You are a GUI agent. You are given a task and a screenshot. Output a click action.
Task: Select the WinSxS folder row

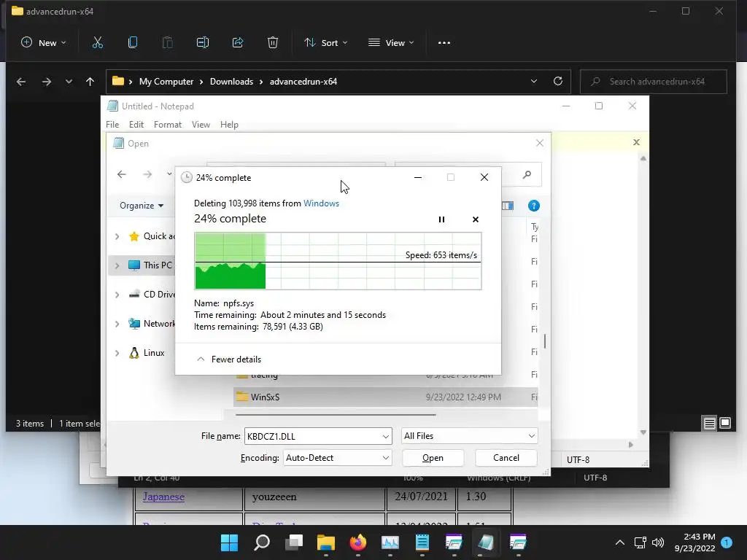point(385,397)
